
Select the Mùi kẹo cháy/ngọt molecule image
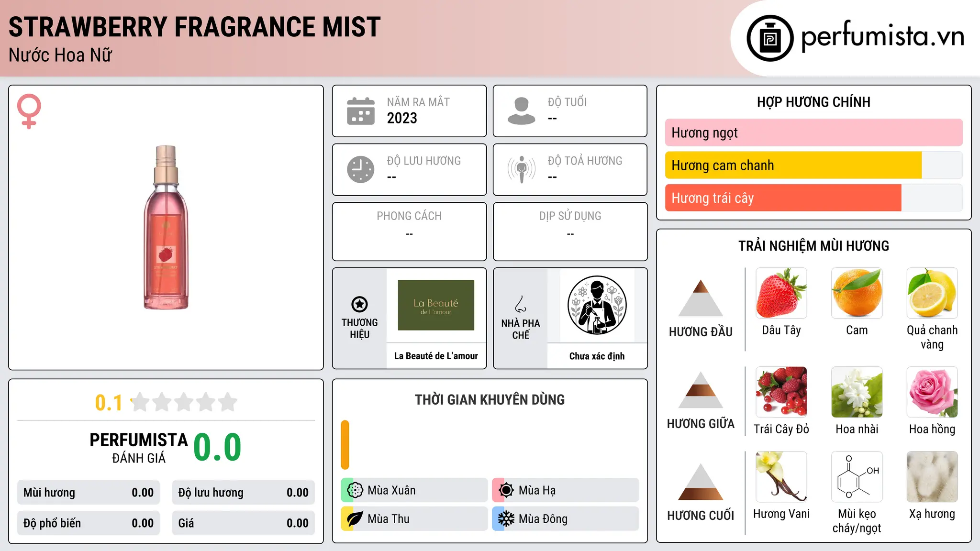pyautogui.click(x=857, y=477)
